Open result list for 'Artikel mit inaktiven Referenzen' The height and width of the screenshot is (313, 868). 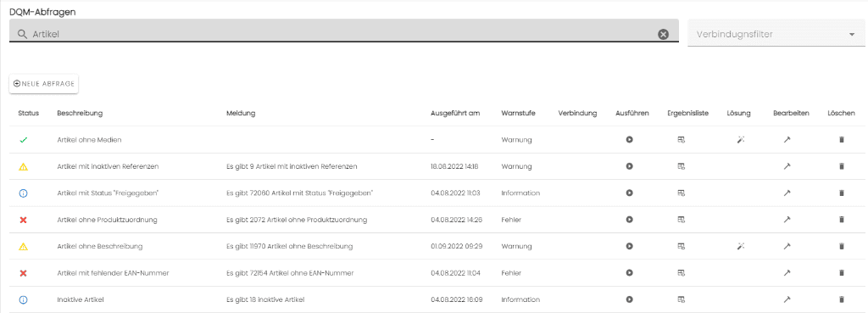coord(682,166)
